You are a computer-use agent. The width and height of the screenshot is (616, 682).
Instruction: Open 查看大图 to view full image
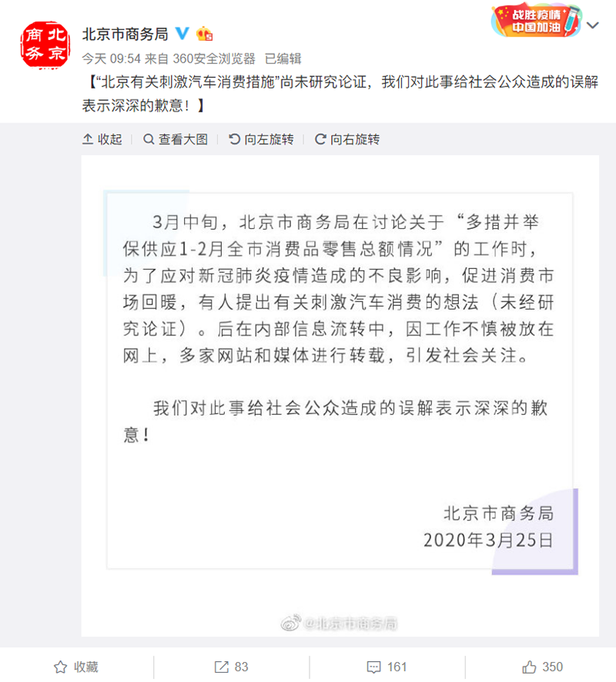click(x=176, y=139)
